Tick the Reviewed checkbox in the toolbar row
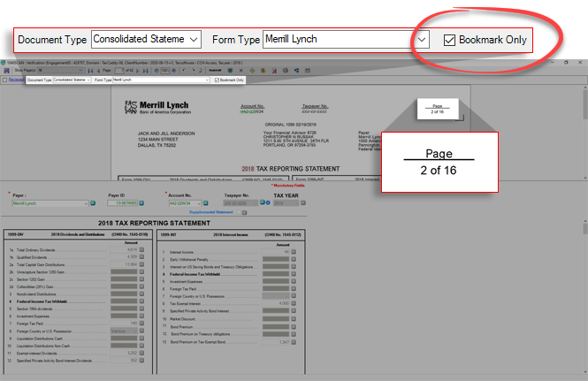This screenshot has height=381, width=588. pyautogui.click(x=5, y=80)
